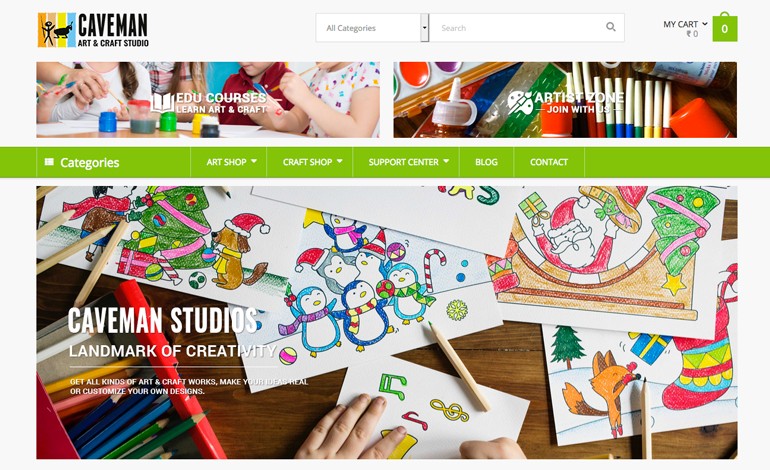770x470 pixels.
Task: Expand the My Cart dropdown arrow
Action: 705,23
